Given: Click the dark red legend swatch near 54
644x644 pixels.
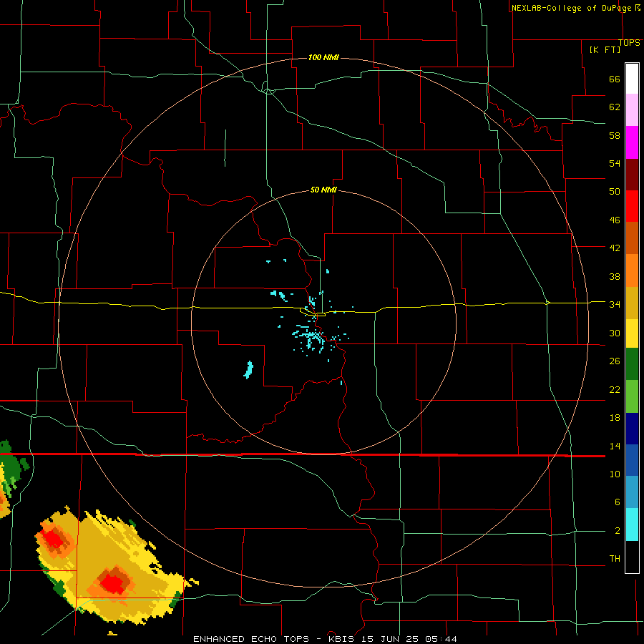Looking at the screenshot, I should coord(632,175).
